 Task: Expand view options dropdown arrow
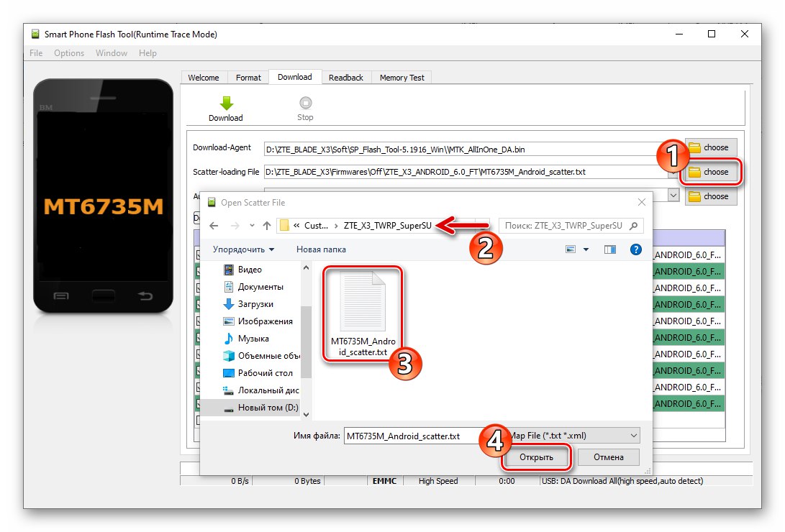586,249
